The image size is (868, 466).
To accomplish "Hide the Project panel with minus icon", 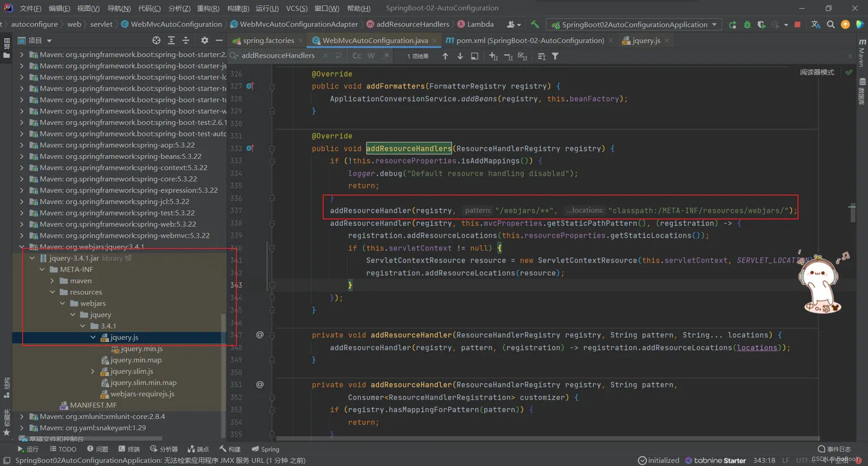I will coord(219,40).
